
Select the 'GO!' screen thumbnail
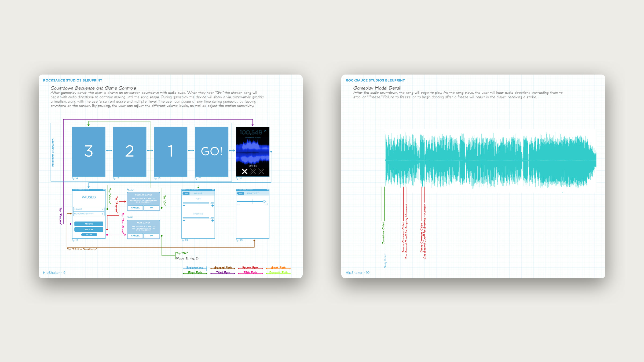coord(212,152)
